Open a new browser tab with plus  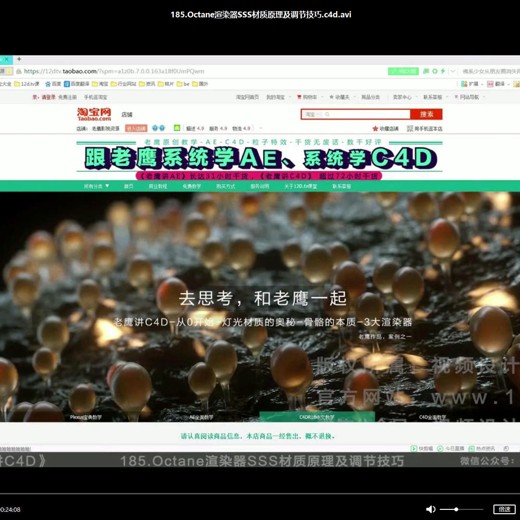(19, 59)
